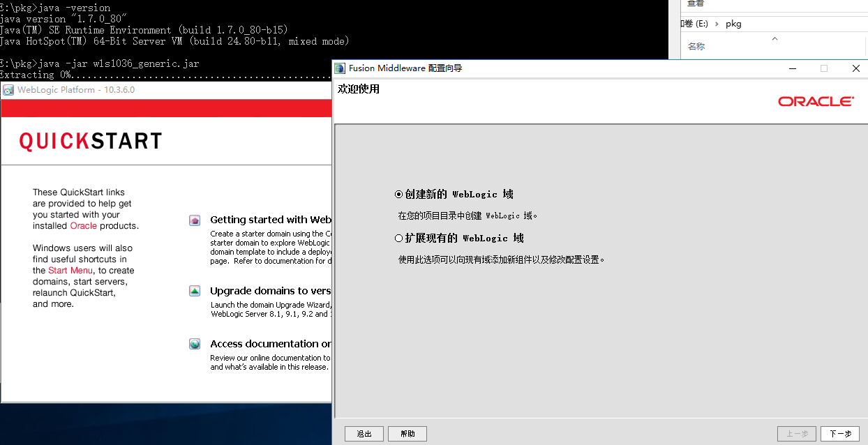Screen dimensions: 868x445
Task: Click the 帮助 (Help) button
Action: [x=407, y=434]
